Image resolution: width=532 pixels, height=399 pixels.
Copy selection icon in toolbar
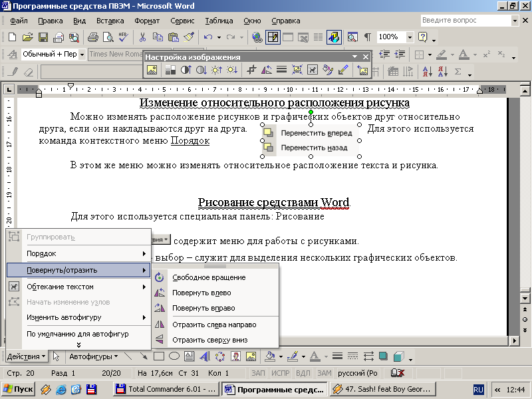pyautogui.click(x=158, y=37)
